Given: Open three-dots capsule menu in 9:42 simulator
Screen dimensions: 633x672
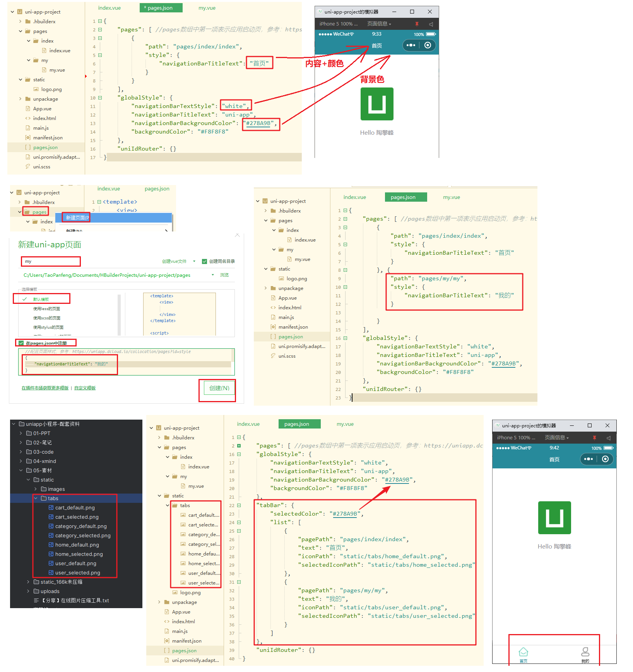Looking at the screenshot, I should (x=589, y=459).
